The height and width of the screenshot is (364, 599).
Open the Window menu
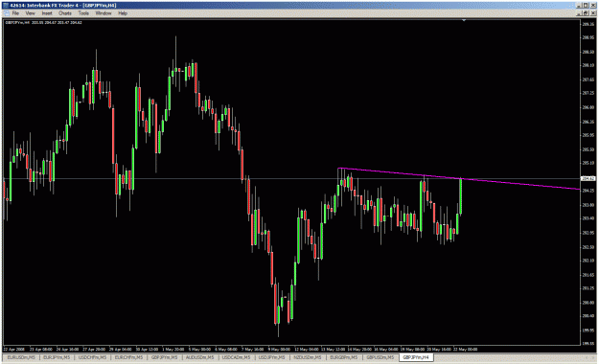click(x=104, y=13)
